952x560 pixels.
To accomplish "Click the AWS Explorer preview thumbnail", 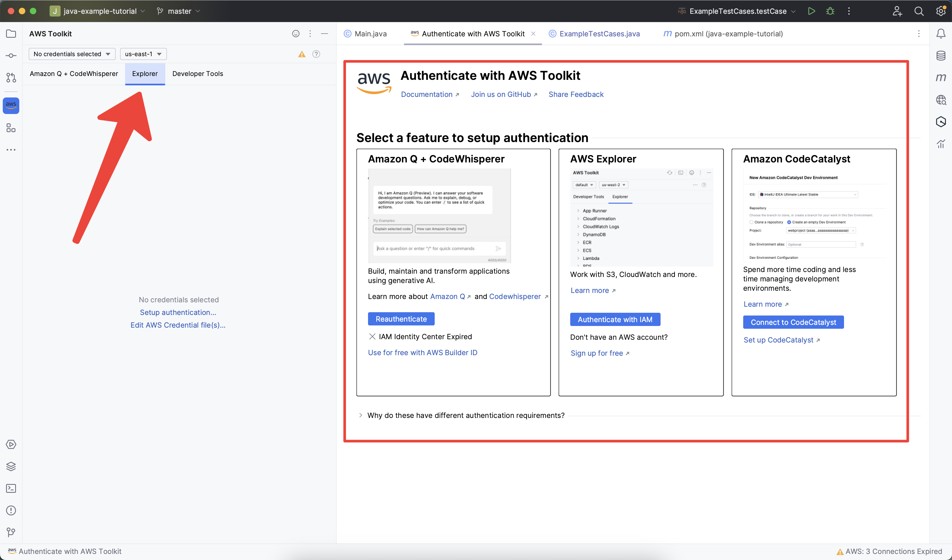I will coord(642,218).
